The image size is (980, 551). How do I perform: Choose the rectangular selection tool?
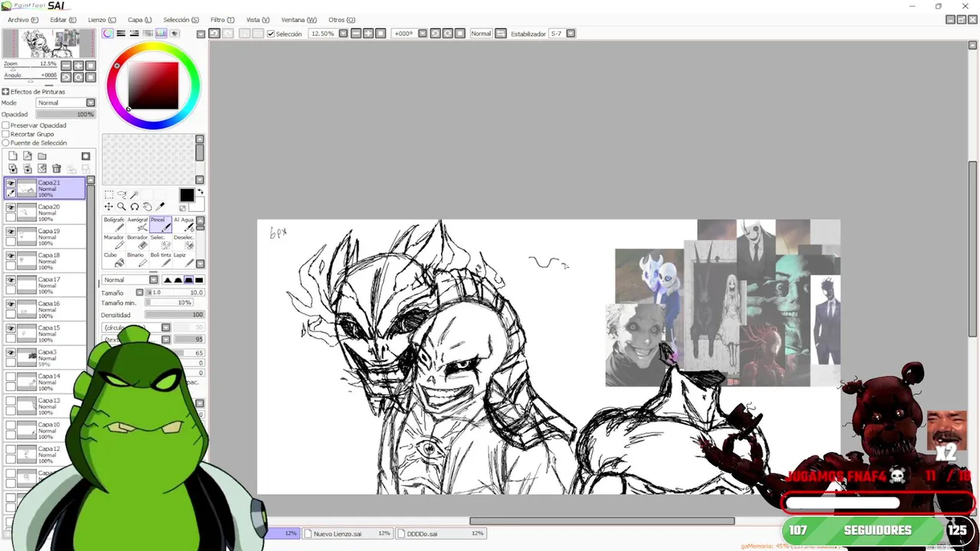click(109, 194)
